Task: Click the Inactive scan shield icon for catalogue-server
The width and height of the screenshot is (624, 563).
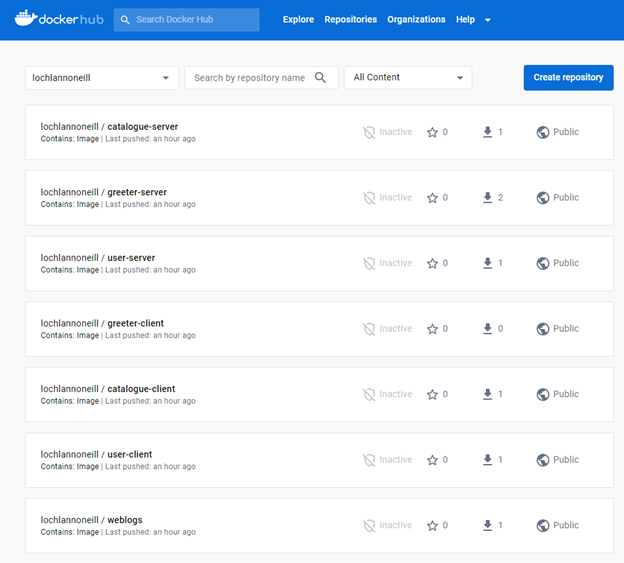Action: coord(369,132)
